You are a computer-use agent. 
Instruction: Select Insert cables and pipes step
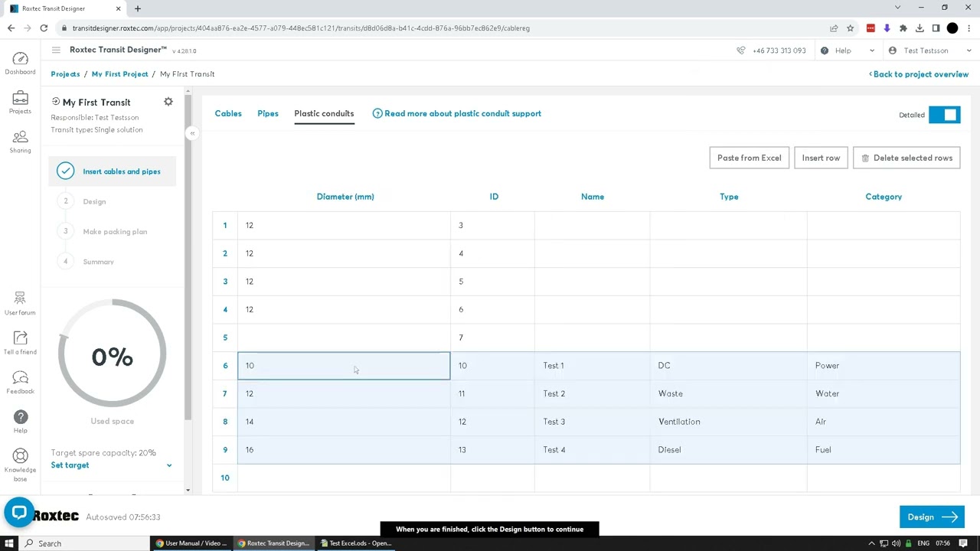[113, 171]
